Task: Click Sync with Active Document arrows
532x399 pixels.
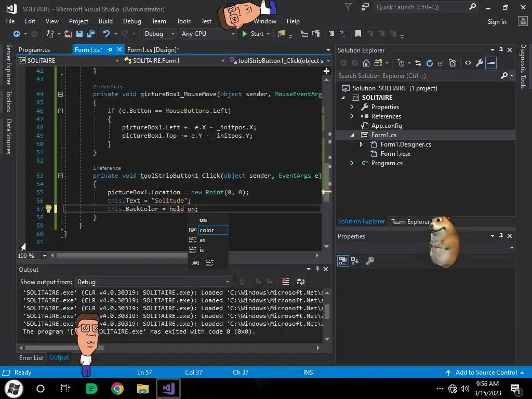Action: (418, 63)
